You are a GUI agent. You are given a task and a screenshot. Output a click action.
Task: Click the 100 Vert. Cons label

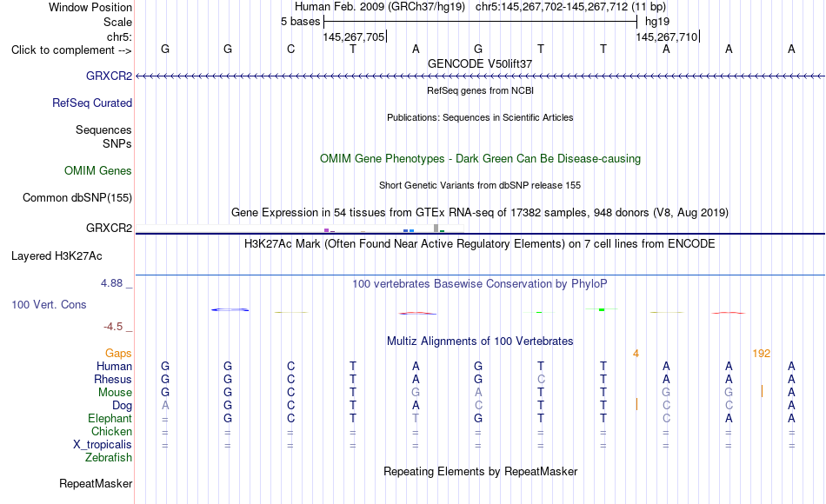[x=49, y=304]
